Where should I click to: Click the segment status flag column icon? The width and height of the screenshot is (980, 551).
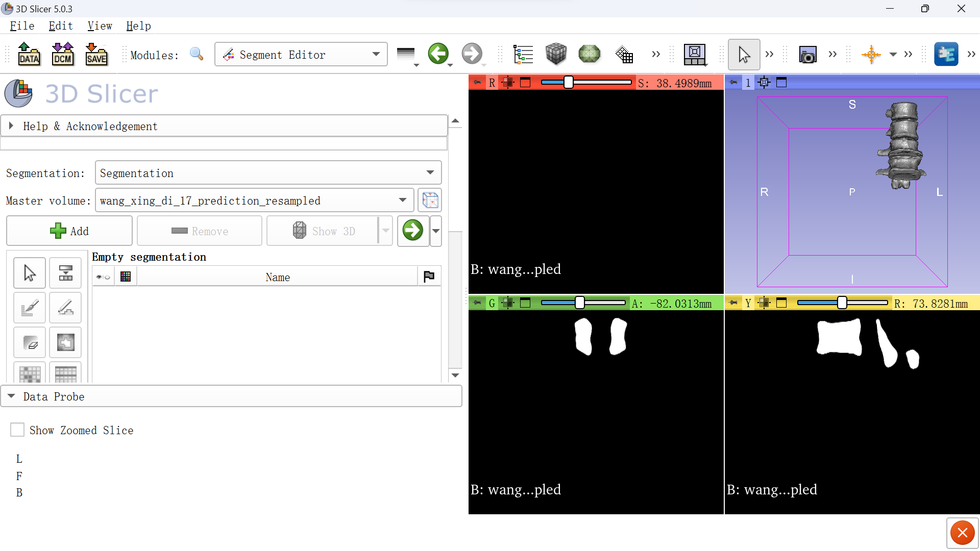click(x=429, y=277)
